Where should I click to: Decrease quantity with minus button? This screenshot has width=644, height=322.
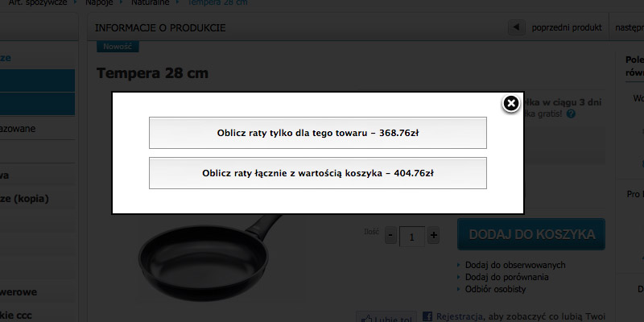coord(390,236)
